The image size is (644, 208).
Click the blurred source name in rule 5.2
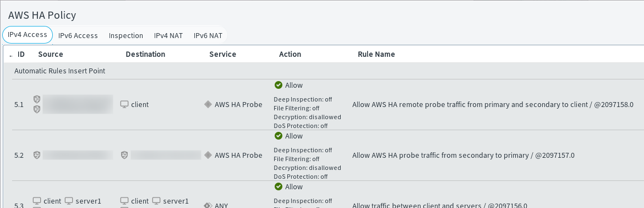(x=78, y=155)
